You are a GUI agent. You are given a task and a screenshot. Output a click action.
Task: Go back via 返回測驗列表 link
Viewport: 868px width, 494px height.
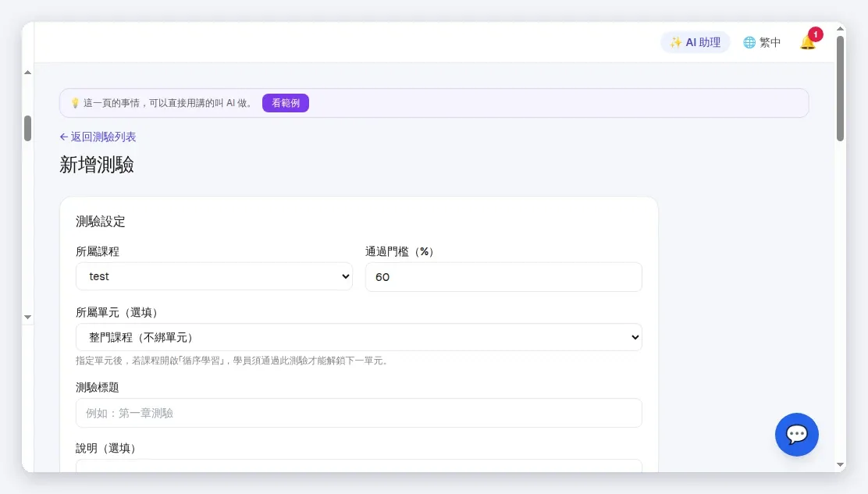[98, 137]
